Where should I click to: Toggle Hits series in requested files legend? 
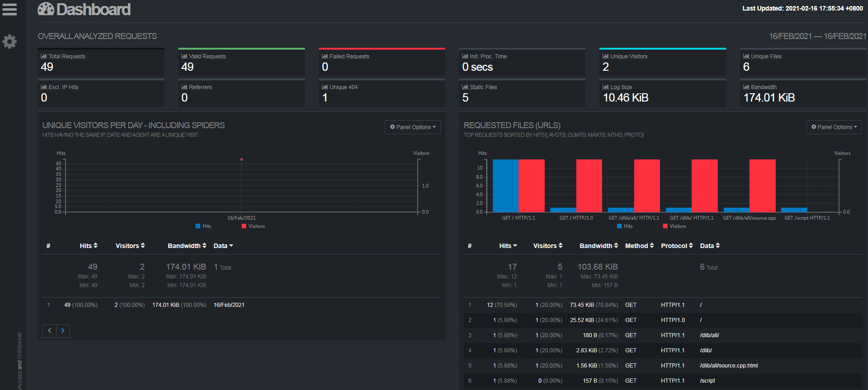click(x=625, y=226)
